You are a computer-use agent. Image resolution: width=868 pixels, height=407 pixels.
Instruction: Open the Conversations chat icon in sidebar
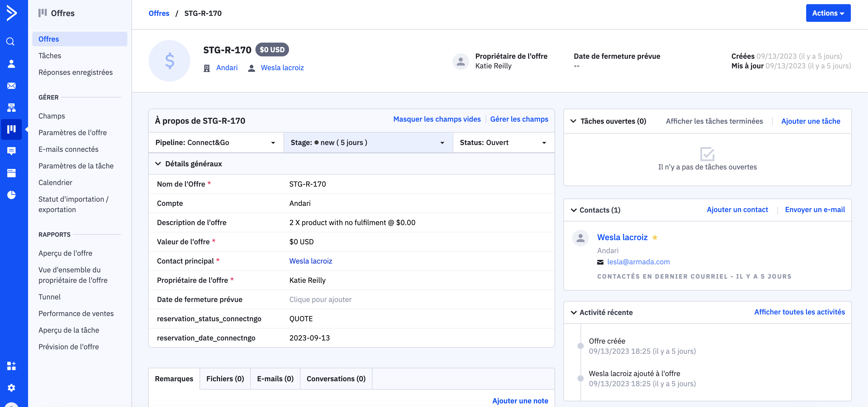click(x=11, y=151)
